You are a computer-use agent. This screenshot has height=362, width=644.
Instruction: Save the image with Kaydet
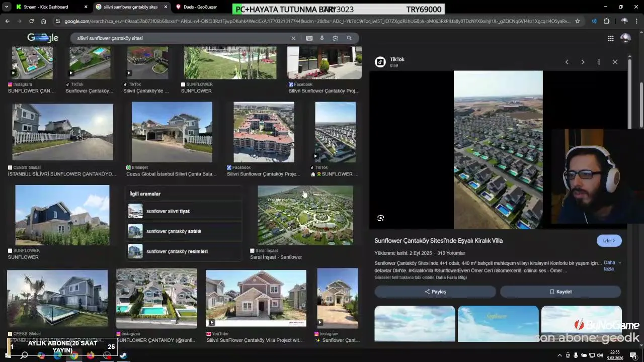pyautogui.click(x=560, y=292)
